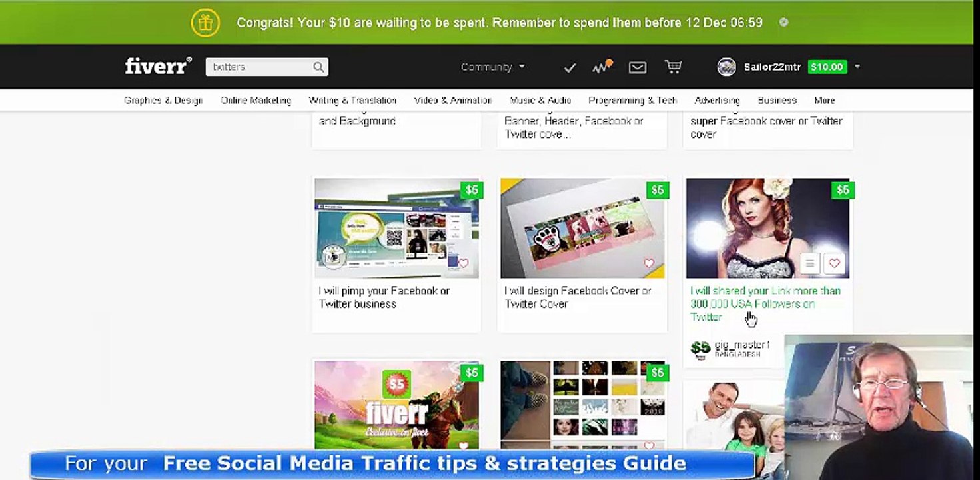Open "I will design Facebook Cover" gig title

pos(578,297)
